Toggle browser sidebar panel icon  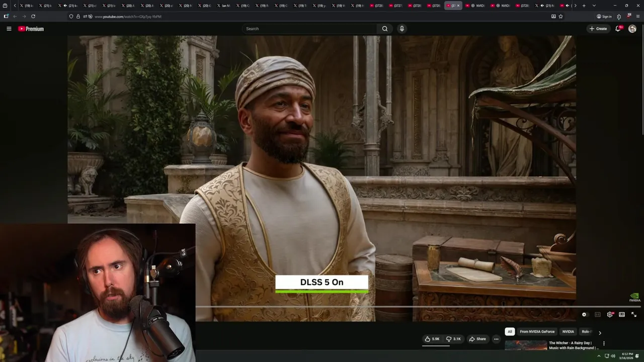pos(6,17)
